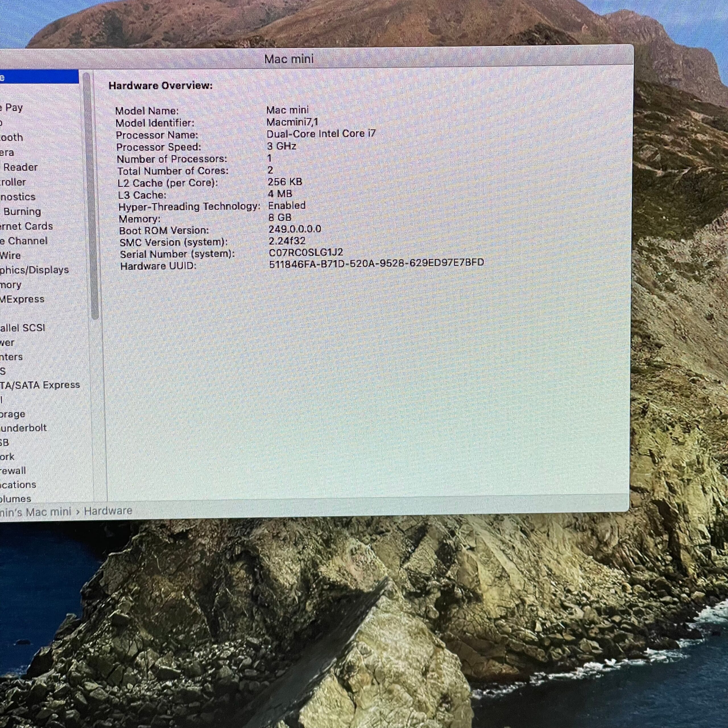Click the Hardware UUID label
This screenshot has width=728, height=728.
point(158,266)
